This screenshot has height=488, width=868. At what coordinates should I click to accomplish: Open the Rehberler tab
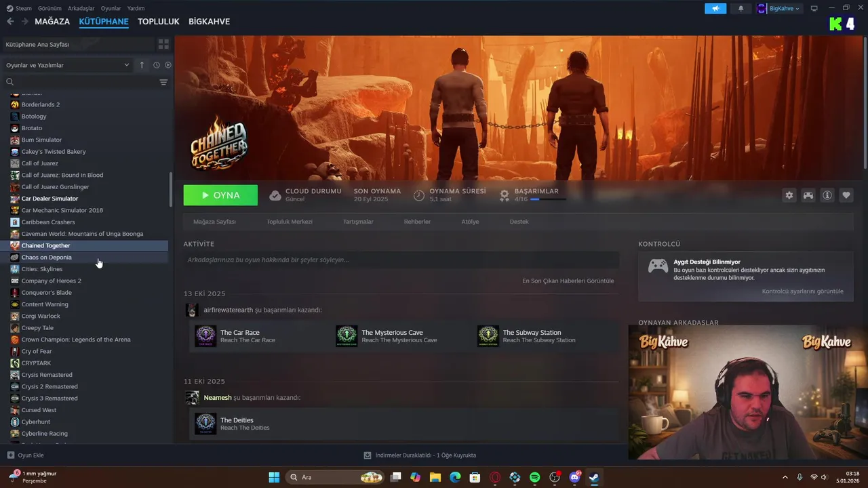point(417,222)
